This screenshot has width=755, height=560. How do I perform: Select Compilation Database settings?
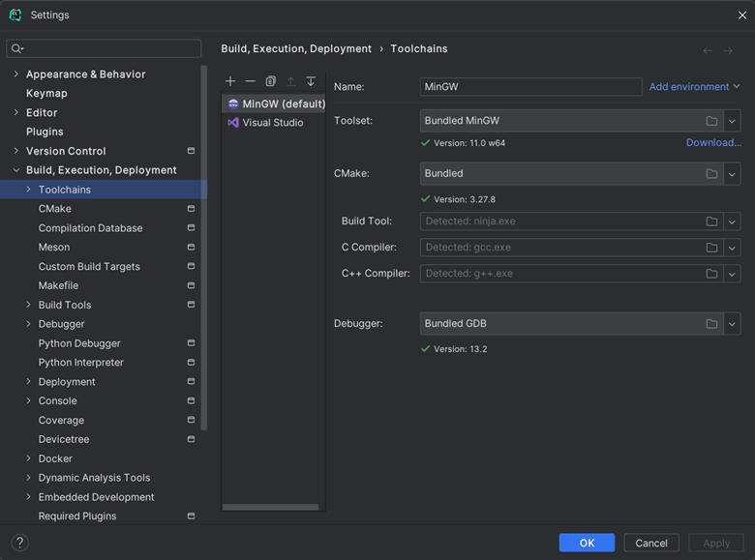coord(91,228)
